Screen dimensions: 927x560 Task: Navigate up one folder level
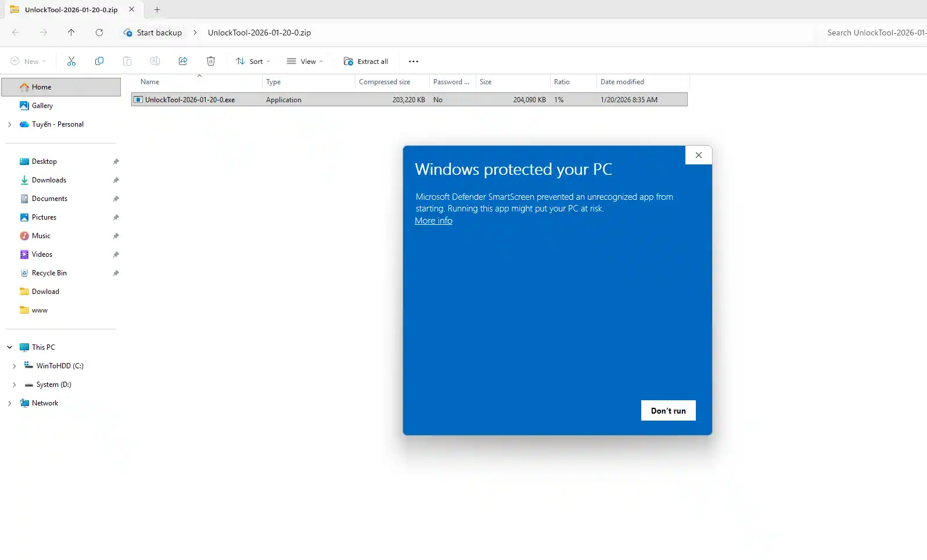[71, 33]
